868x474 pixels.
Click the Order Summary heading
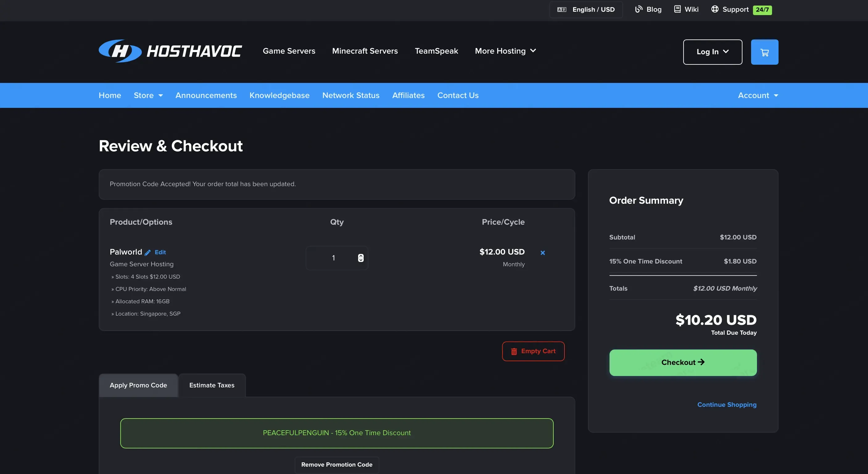[x=646, y=200]
